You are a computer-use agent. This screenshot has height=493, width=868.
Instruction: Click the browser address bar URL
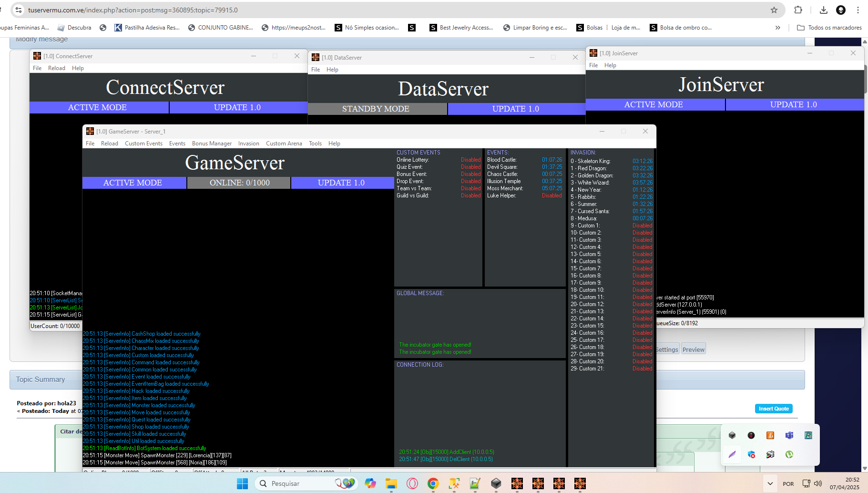[x=133, y=10]
